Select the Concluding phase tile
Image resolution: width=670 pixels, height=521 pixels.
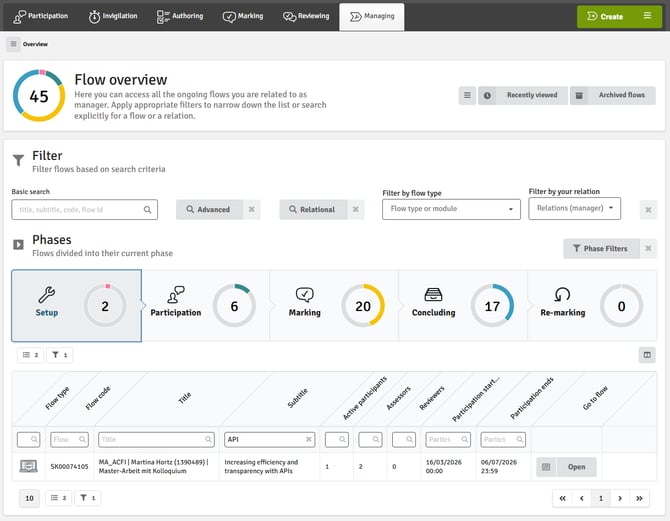pos(462,306)
